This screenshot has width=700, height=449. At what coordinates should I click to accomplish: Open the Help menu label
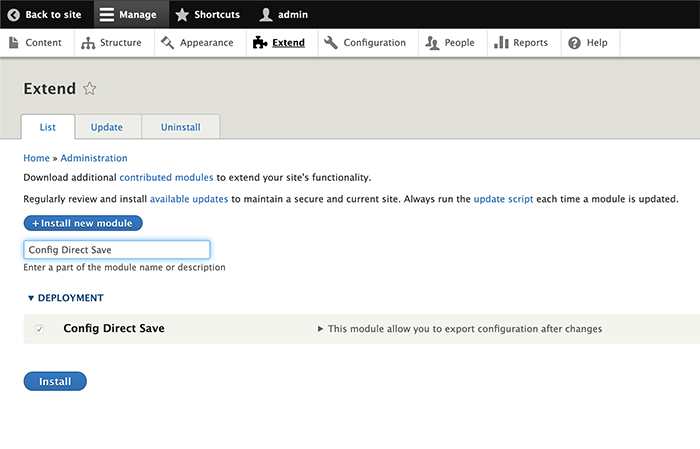(597, 42)
